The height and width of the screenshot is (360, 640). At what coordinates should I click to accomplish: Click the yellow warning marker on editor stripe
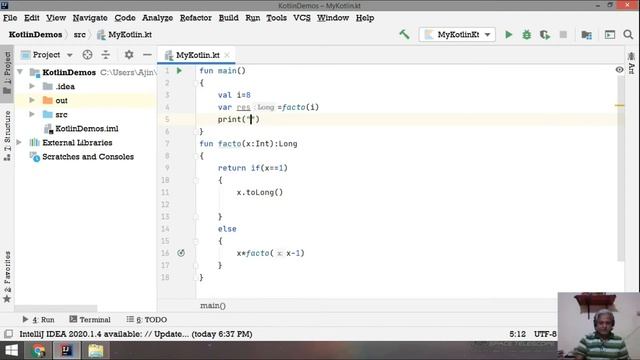(619, 105)
